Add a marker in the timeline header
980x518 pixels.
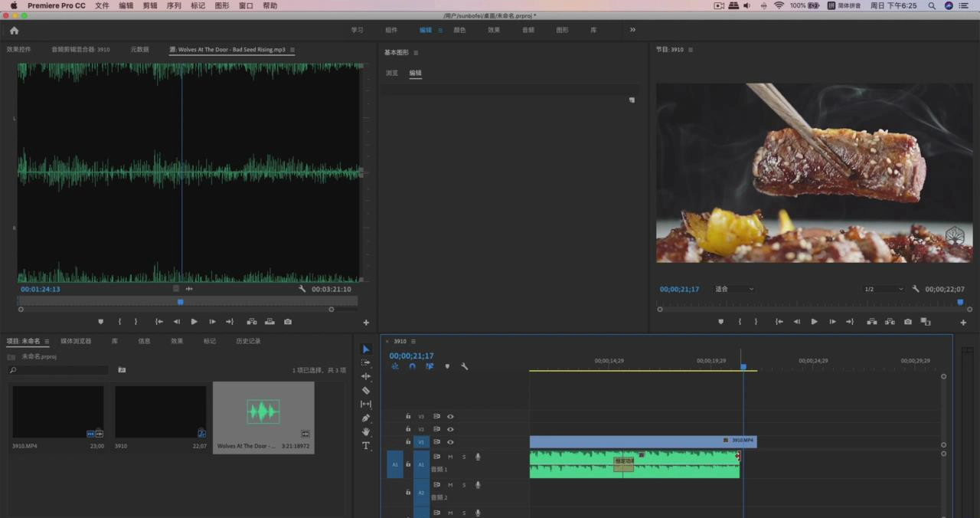pos(447,366)
